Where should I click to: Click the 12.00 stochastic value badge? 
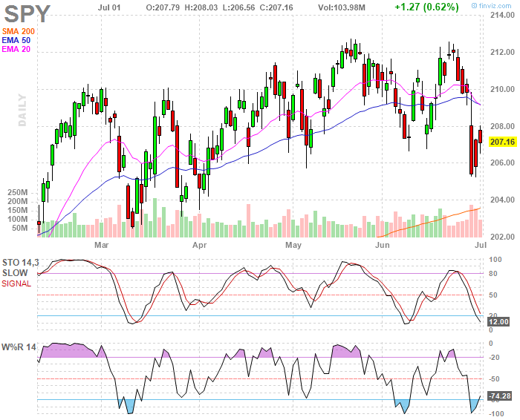(498, 321)
